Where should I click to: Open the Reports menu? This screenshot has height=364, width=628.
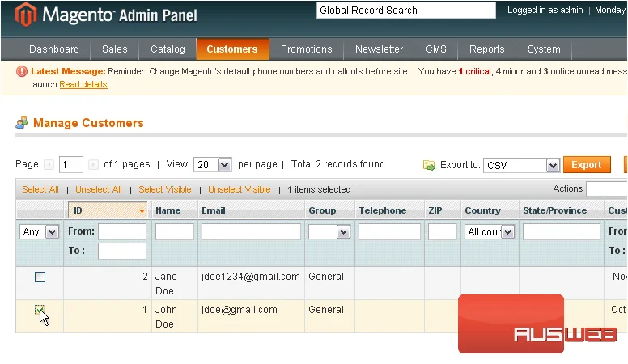(x=487, y=49)
